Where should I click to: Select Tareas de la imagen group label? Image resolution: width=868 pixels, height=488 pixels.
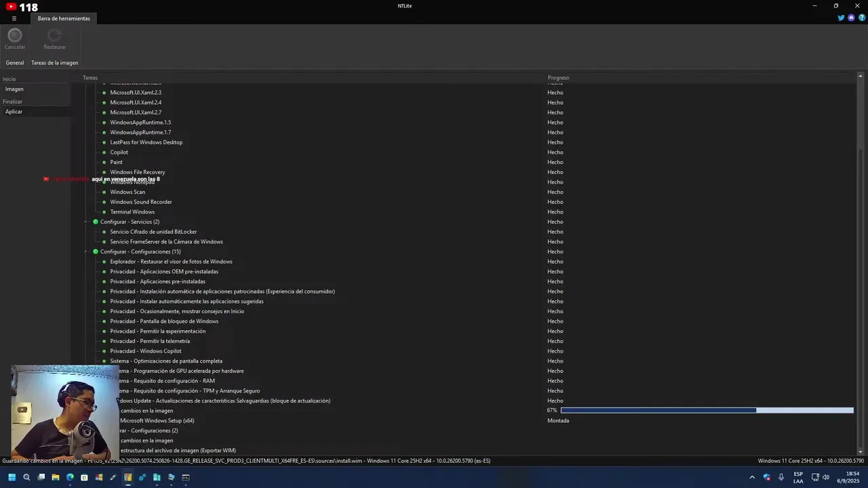(54, 62)
